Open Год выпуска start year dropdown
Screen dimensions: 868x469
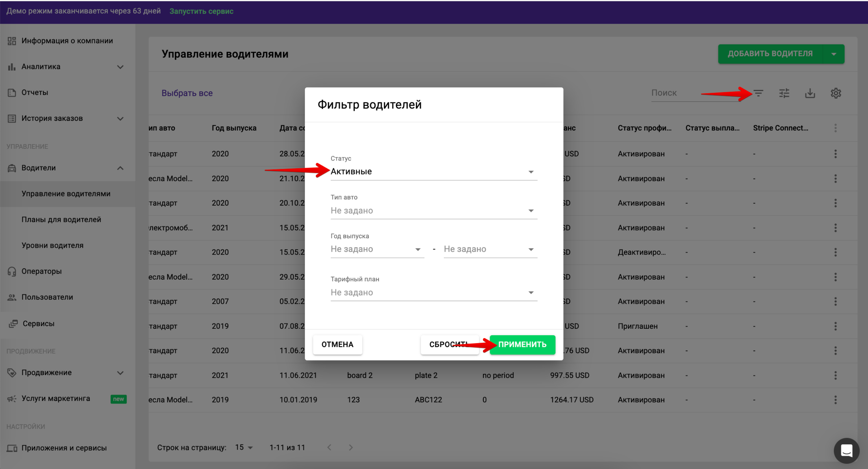(377, 249)
